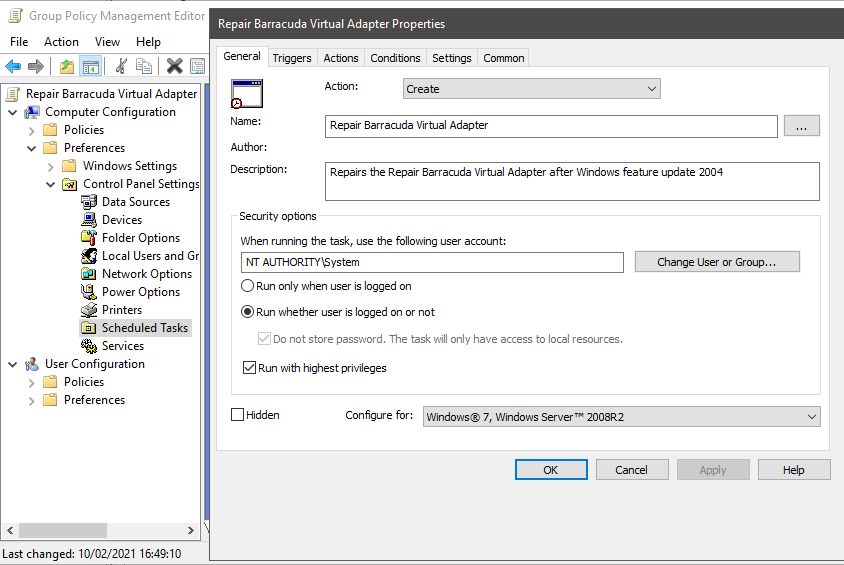Click the OK button
Image resolution: width=844 pixels, height=565 pixels.
(551, 470)
